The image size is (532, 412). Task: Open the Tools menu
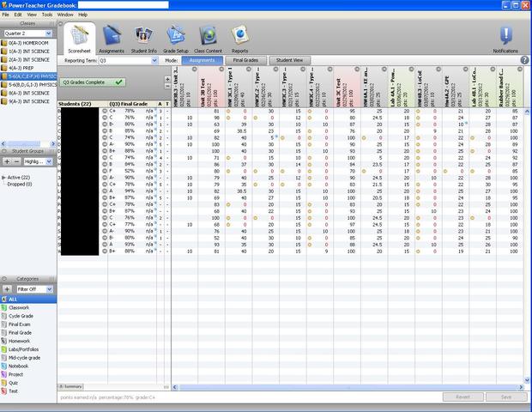point(47,15)
